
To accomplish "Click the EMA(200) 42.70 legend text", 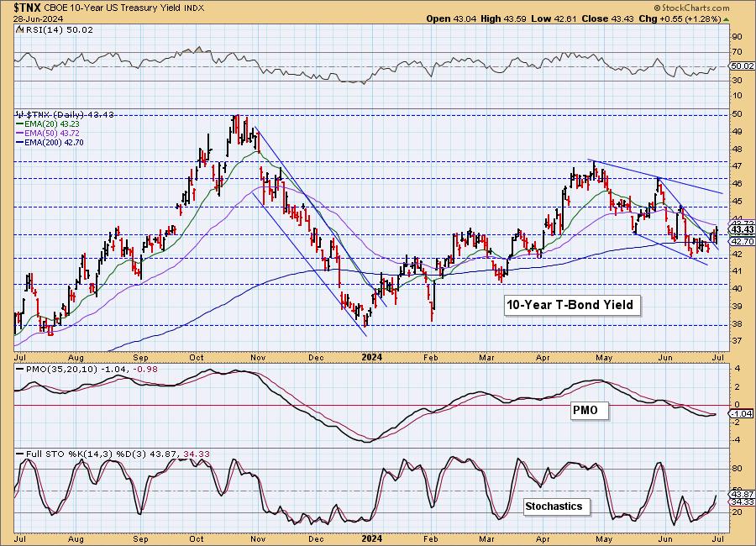I will tap(55, 142).
